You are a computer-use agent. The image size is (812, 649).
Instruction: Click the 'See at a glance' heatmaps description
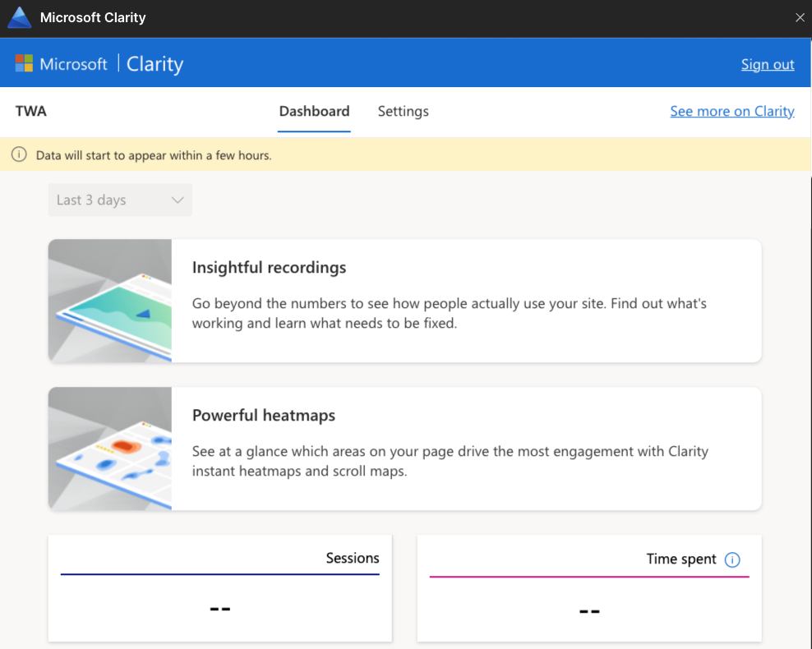tap(450, 461)
